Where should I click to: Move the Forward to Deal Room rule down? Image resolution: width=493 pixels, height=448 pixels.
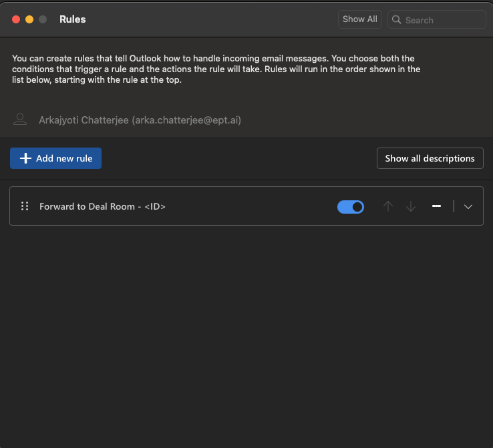click(x=411, y=207)
